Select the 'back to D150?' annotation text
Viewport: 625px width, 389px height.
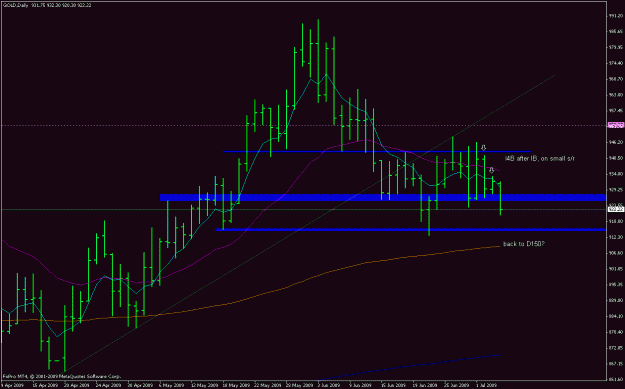(x=524, y=244)
